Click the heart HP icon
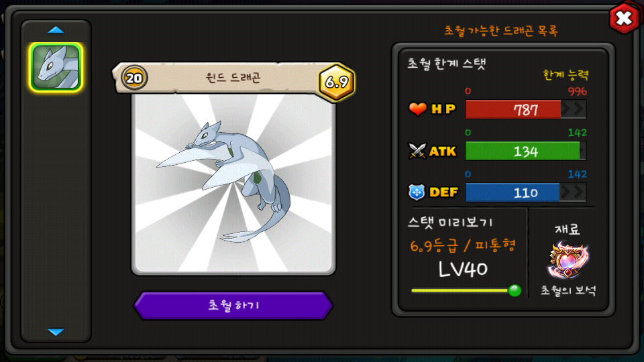644x362 pixels. (x=417, y=109)
